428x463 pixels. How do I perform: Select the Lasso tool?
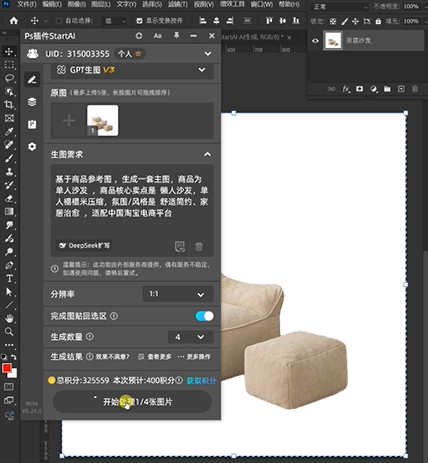[9, 78]
